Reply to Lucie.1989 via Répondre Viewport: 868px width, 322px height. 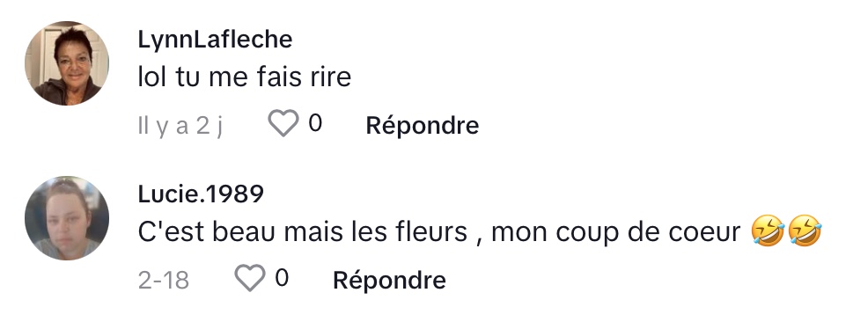point(389,280)
